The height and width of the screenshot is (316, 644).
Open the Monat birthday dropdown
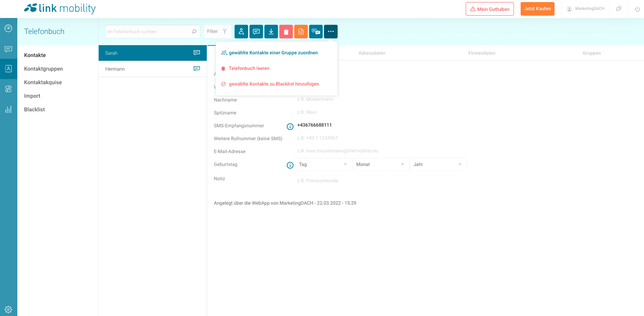pos(380,165)
